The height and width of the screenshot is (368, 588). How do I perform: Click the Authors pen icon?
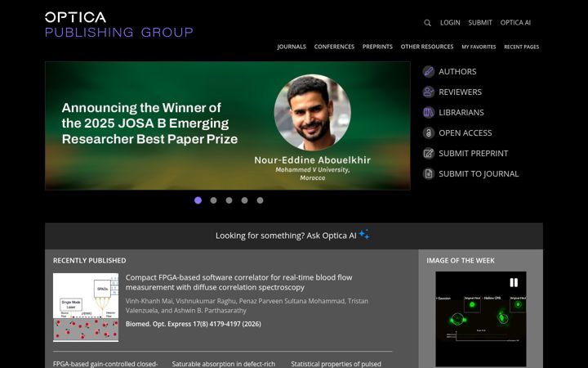[429, 71]
